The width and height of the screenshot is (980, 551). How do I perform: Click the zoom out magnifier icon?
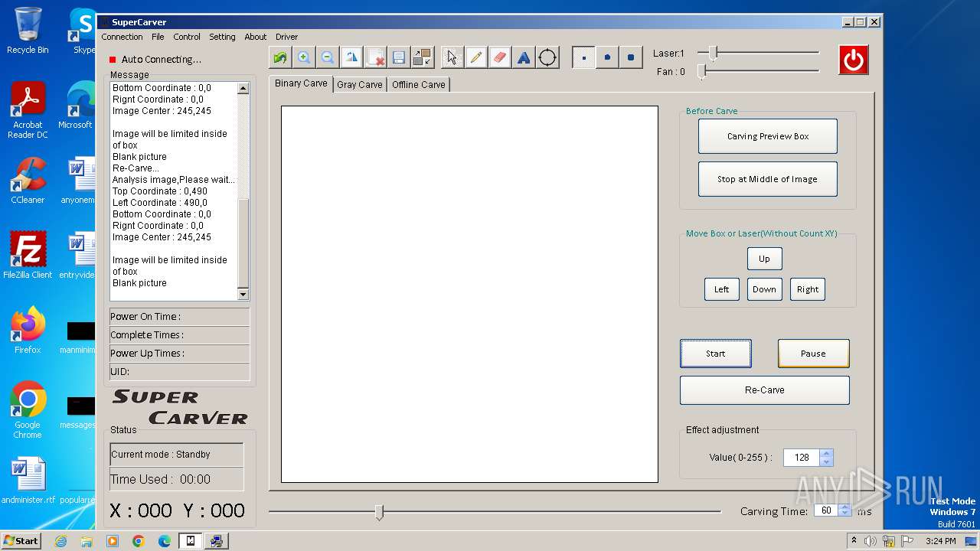(328, 57)
